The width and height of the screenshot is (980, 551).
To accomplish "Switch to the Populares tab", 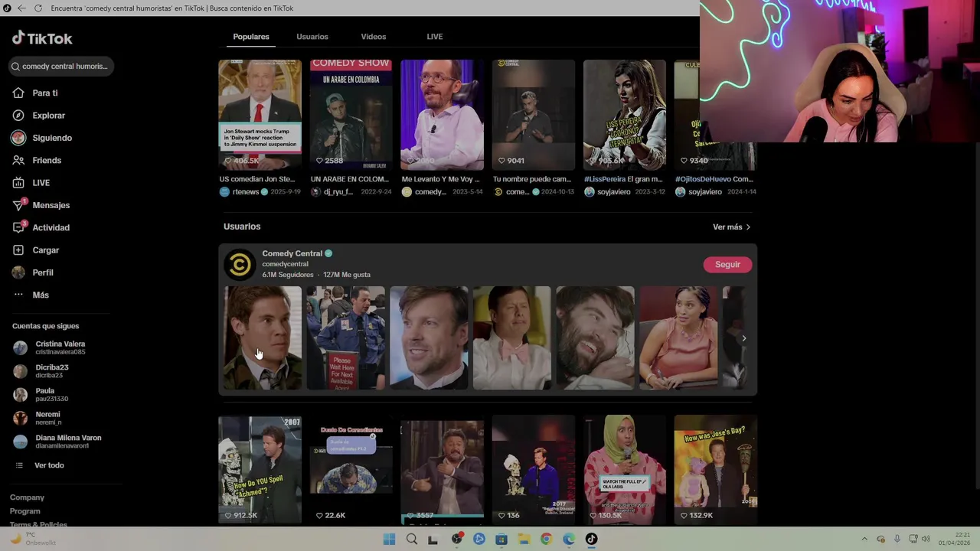I will (x=251, y=37).
